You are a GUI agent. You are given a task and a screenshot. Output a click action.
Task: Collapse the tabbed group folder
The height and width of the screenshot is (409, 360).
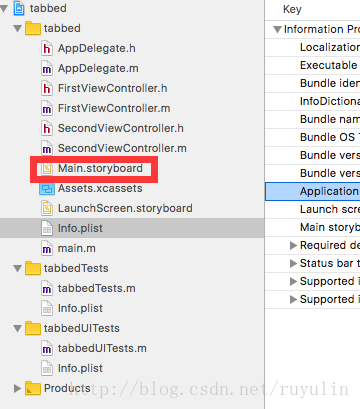[18, 29]
